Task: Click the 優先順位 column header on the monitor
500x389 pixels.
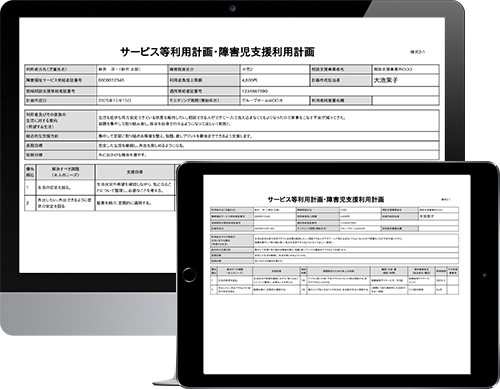Action: coord(30,172)
